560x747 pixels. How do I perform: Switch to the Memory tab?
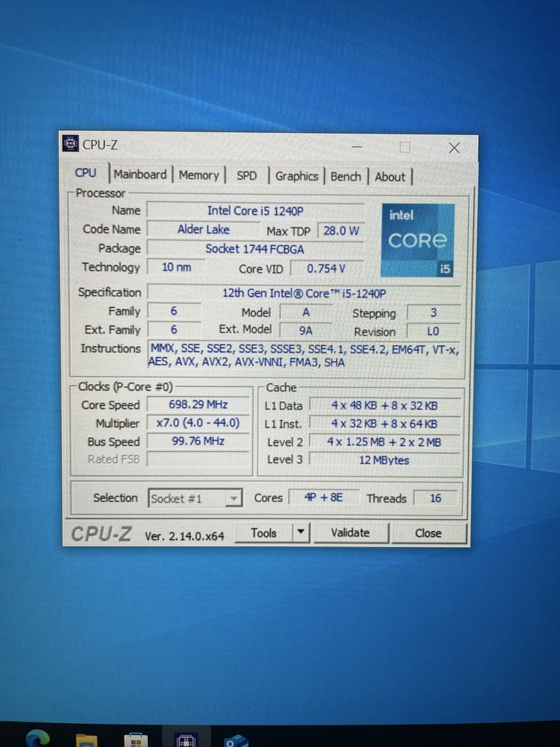pyautogui.click(x=199, y=176)
